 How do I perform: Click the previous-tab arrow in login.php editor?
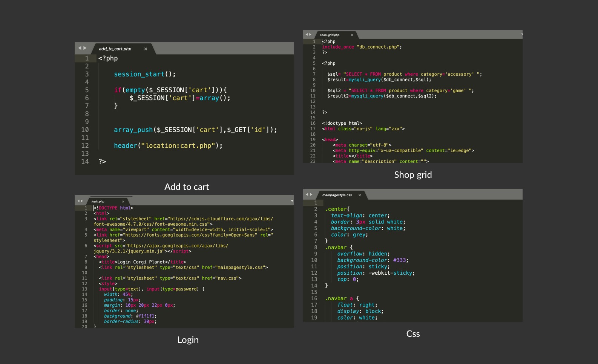pos(78,201)
